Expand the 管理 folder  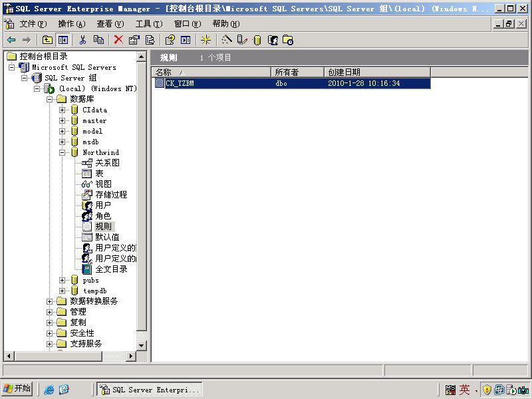click(49, 312)
